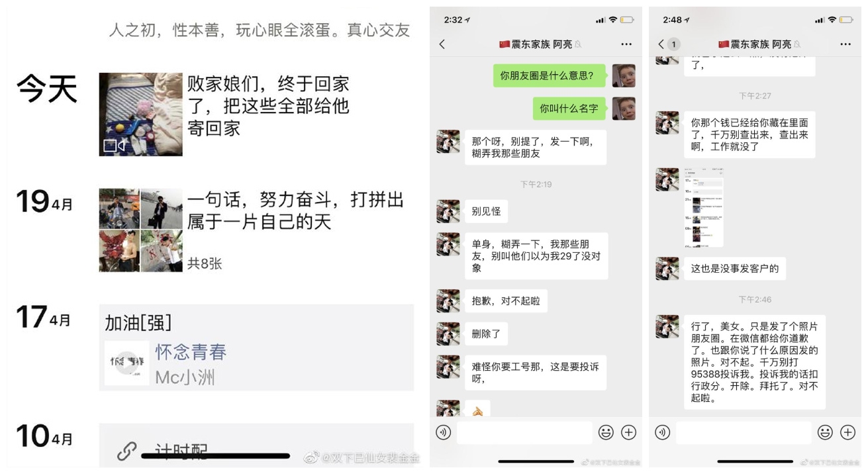Open more options in 2:48 chat header

pyautogui.click(x=845, y=44)
